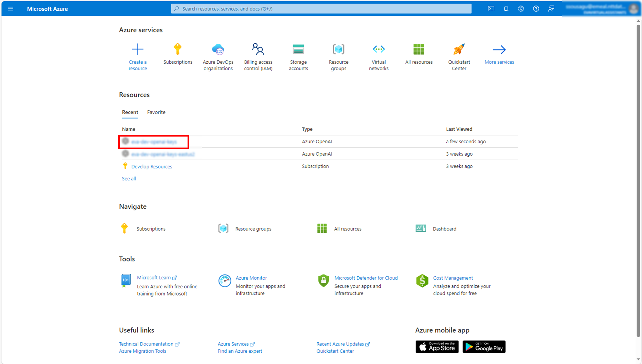The height and width of the screenshot is (364, 642).
Task: Click the Name column header
Action: [129, 129]
